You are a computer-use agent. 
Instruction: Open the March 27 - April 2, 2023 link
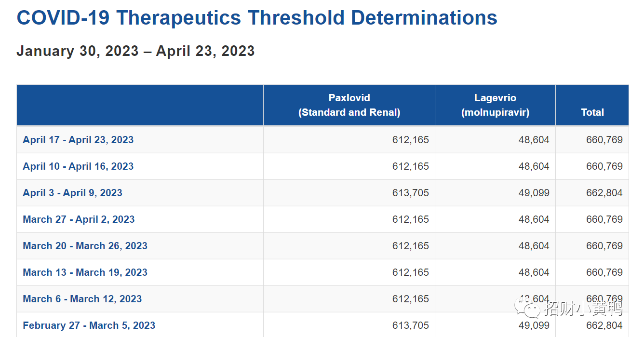(x=79, y=219)
